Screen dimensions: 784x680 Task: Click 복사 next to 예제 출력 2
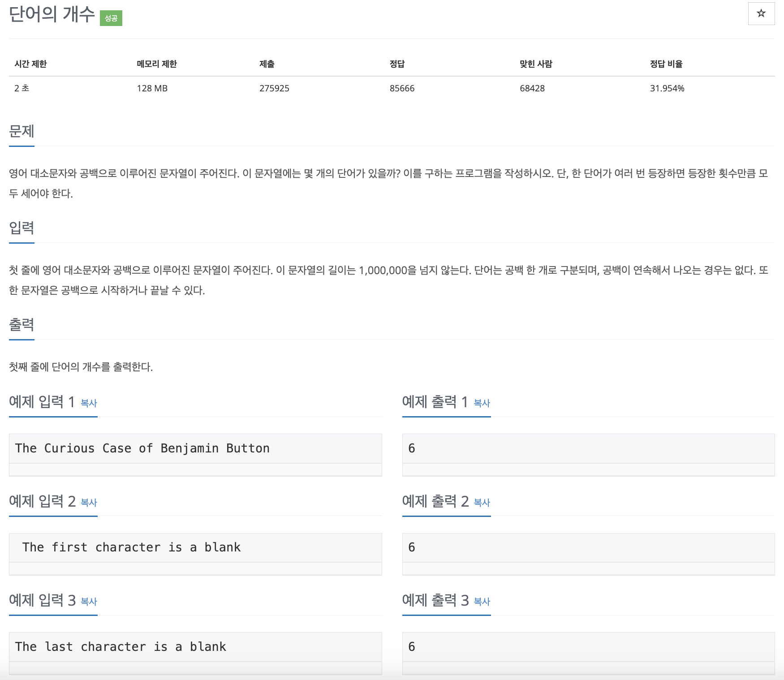point(482,503)
